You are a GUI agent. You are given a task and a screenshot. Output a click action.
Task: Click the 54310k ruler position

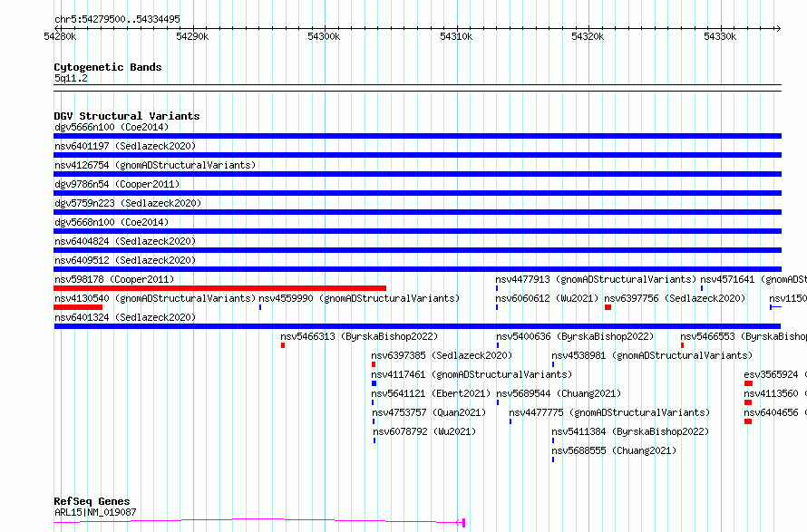coord(456,36)
